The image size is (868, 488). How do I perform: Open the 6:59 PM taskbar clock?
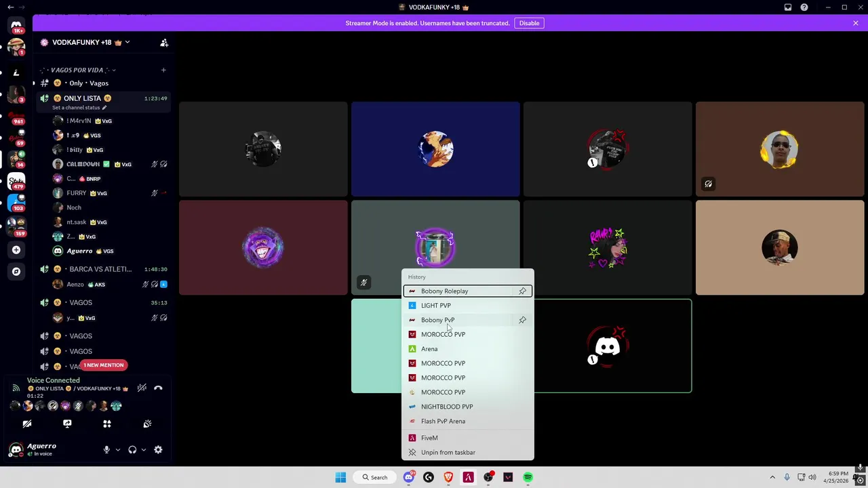click(x=836, y=477)
